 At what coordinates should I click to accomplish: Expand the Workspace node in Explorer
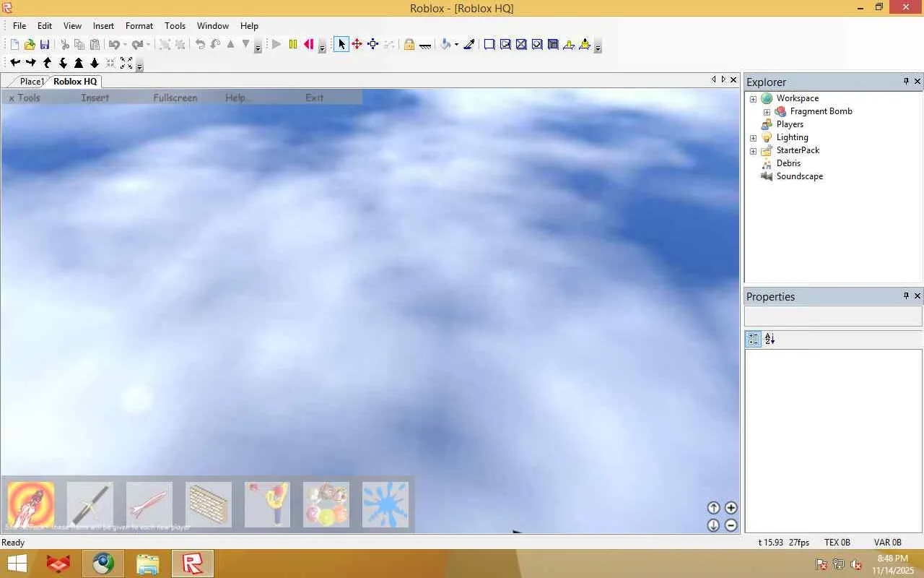click(753, 99)
